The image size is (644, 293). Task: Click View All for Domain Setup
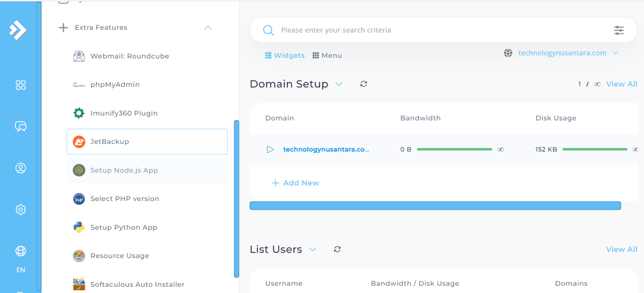click(x=622, y=84)
